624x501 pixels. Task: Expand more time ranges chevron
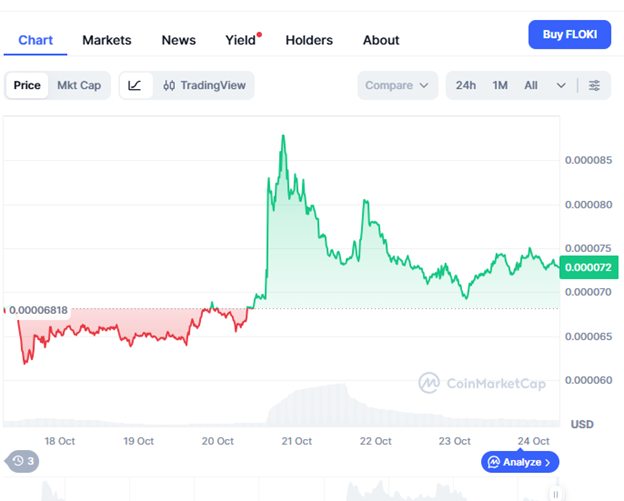point(561,86)
